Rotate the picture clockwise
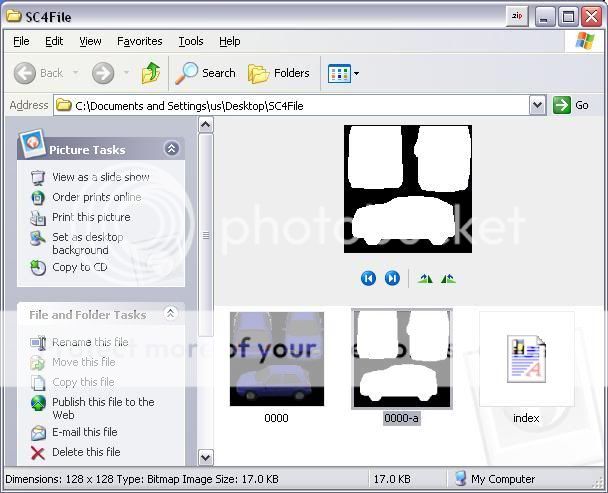This screenshot has height=493, width=608. click(426, 279)
